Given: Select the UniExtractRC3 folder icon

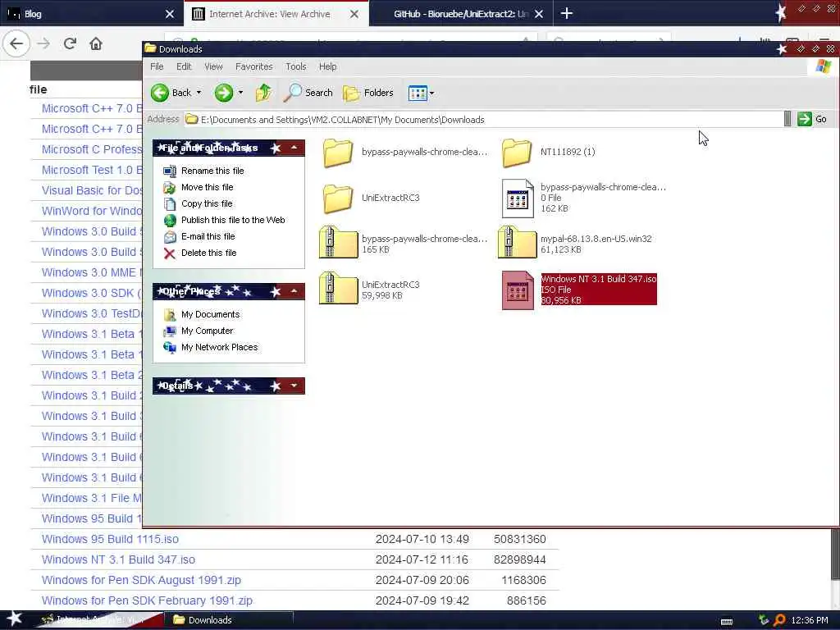Looking at the screenshot, I should click(337, 198).
